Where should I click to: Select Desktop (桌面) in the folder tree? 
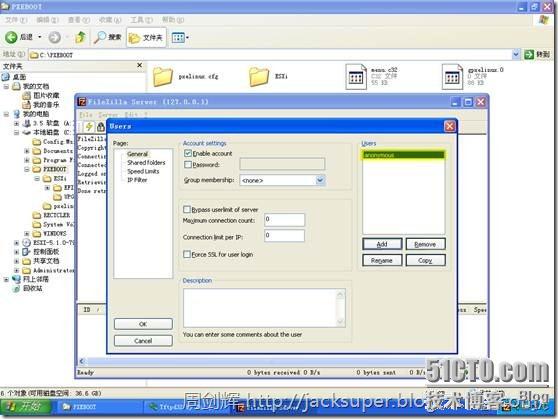(x=20, y=77)
